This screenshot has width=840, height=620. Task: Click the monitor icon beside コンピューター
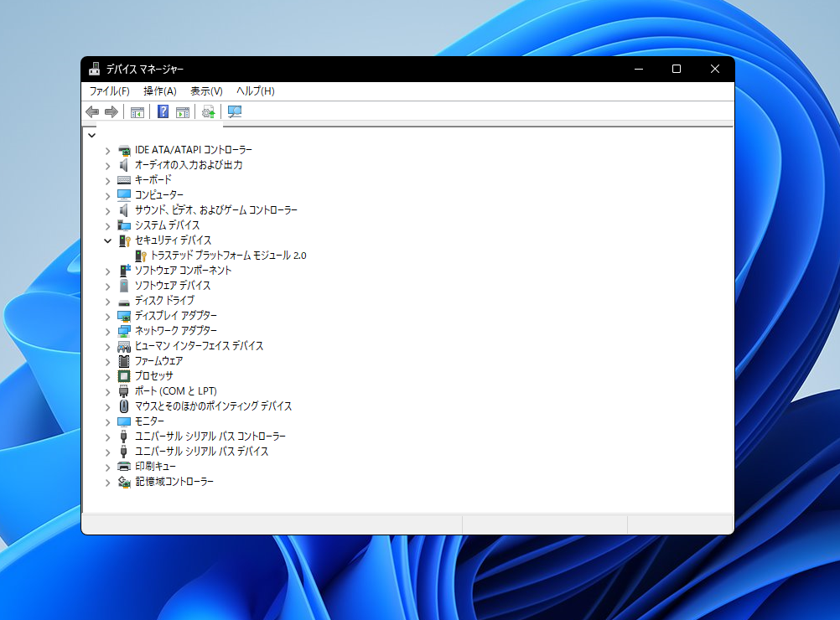(124, 195)
